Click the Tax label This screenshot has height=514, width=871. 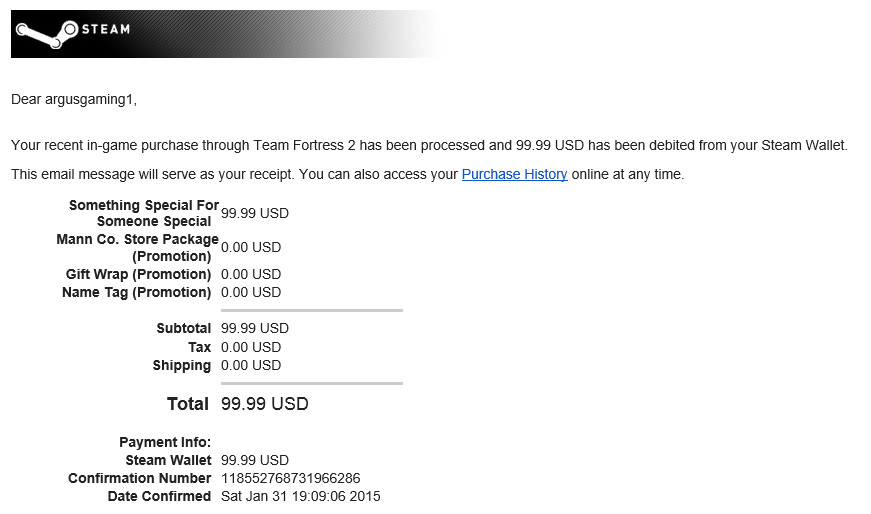point(199,347)
